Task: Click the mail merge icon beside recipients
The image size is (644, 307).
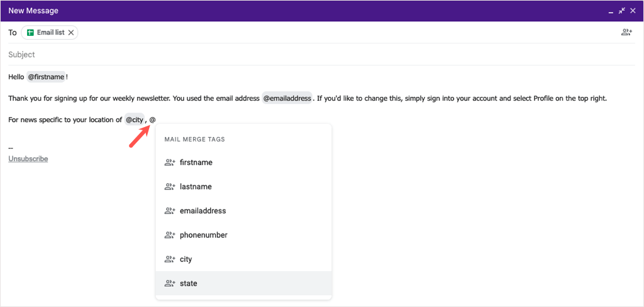Action: tap(626, 33)
